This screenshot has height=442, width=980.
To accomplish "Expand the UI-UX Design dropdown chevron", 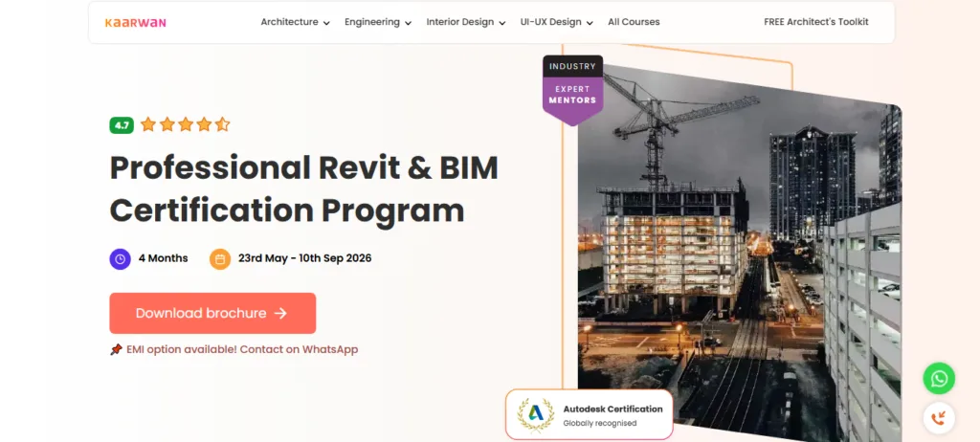I will (590, 23).
